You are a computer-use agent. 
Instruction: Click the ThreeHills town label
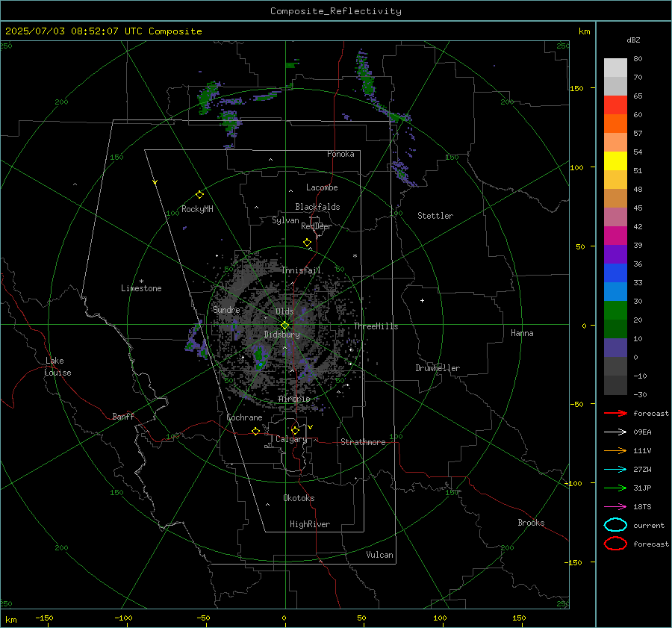tap(376, 326)
